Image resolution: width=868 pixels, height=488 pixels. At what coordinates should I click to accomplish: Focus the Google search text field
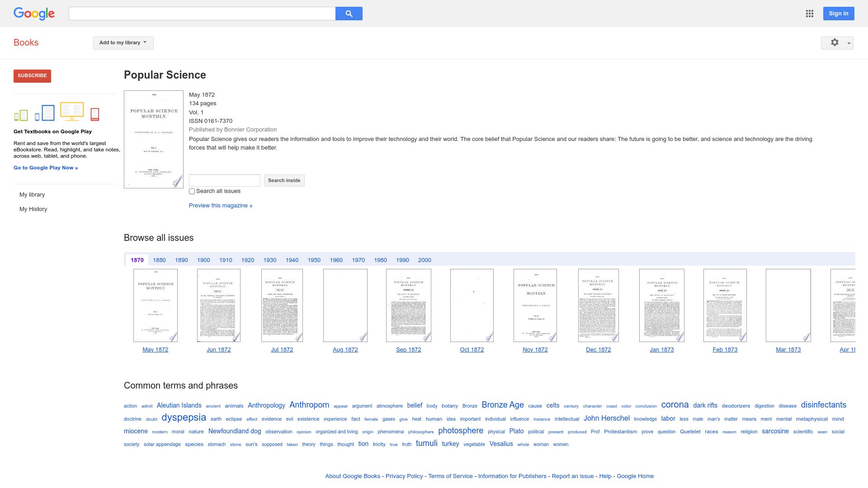(202, 14)
